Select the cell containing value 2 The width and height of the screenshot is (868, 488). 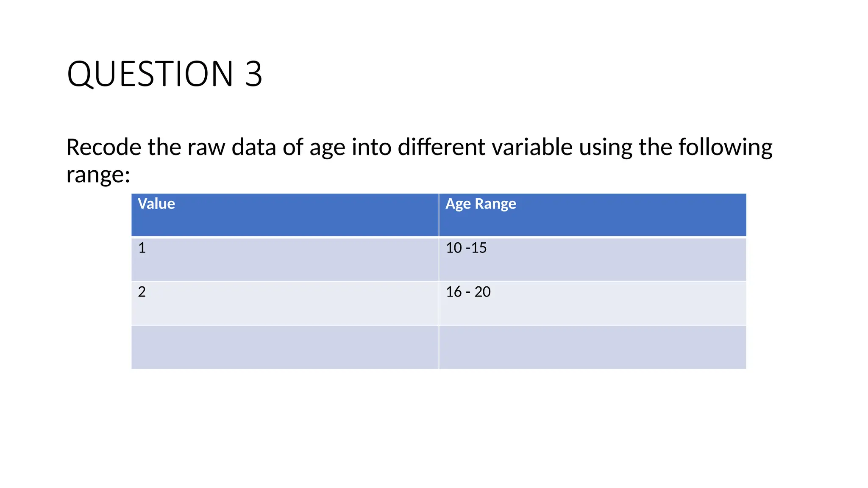tap(285, 303)
